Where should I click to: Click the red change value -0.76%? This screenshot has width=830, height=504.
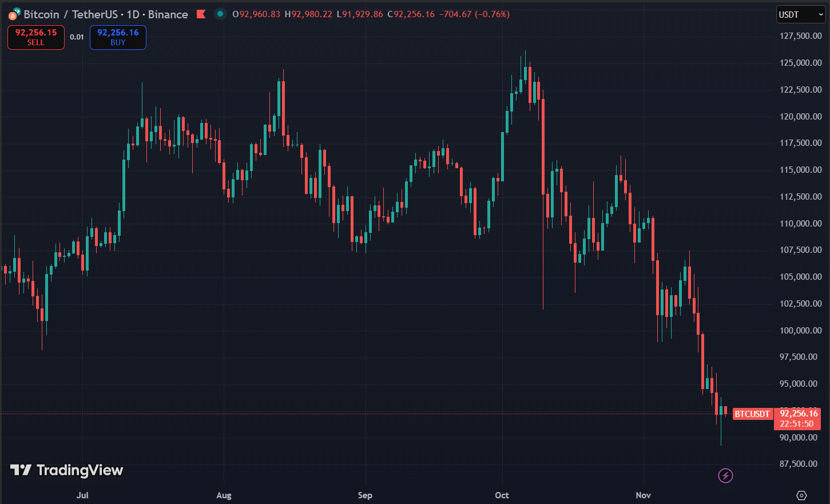[493, 14]
